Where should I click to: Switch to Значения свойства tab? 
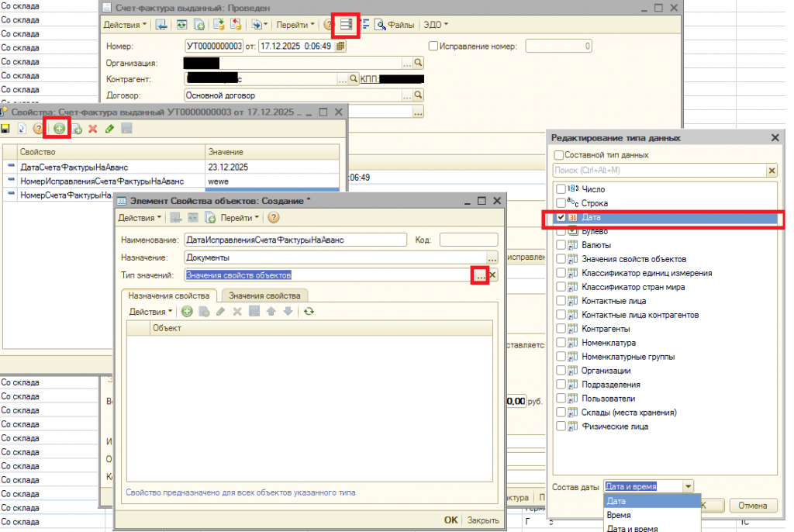pyautogui.click(x=264, y=295)
